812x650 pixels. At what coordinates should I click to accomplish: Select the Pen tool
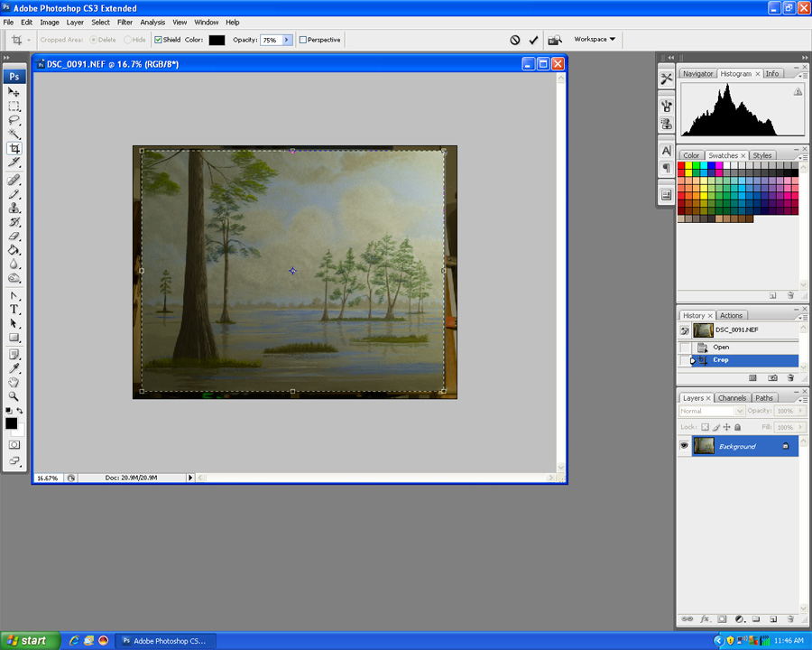pos(14,296)
